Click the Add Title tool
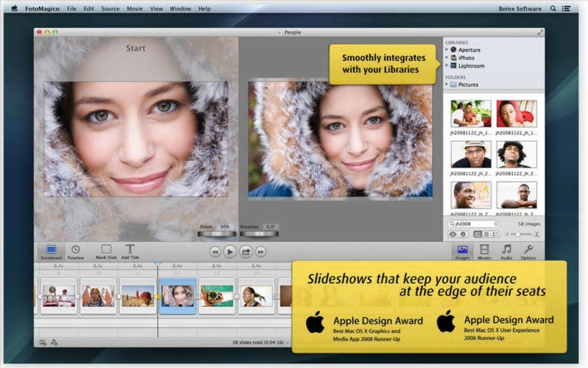 point(130,252)
